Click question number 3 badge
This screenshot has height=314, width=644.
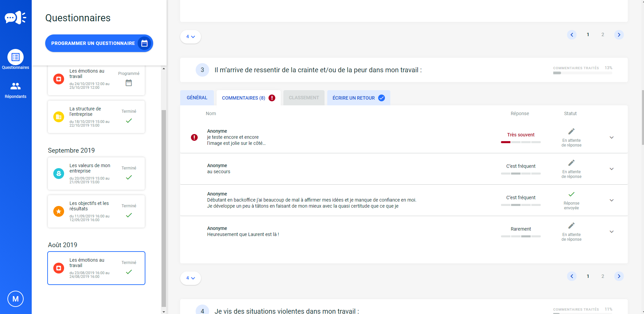pyautogui.click(x=202, y=70)
